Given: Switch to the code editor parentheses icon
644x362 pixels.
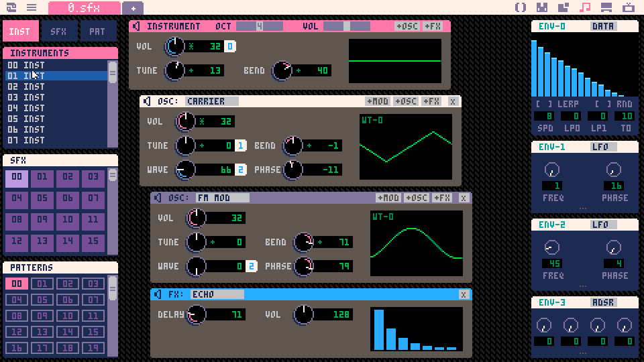Looking at the screenshot, I should tap(521, 7).
